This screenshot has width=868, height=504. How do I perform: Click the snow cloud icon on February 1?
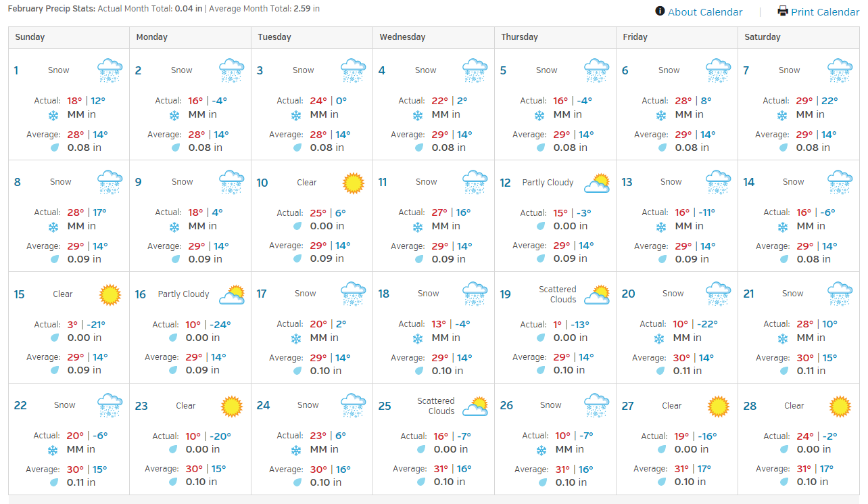(110, 70)
